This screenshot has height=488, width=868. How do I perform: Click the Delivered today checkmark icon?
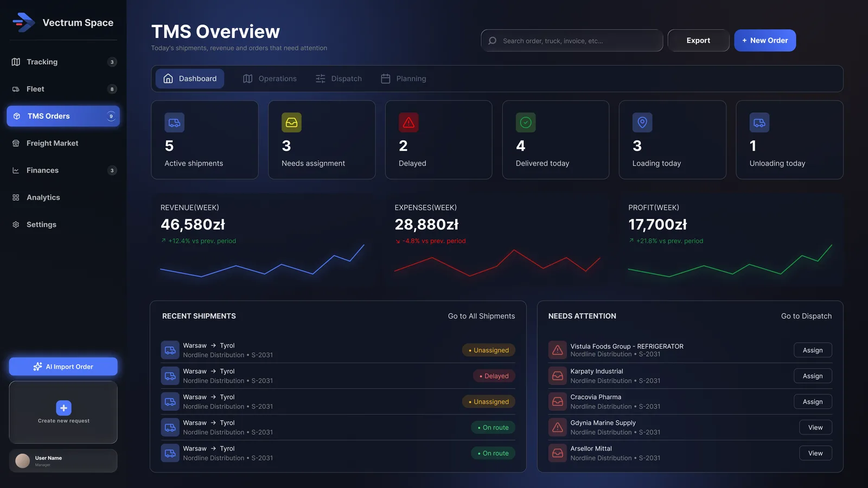coord(526,123)
